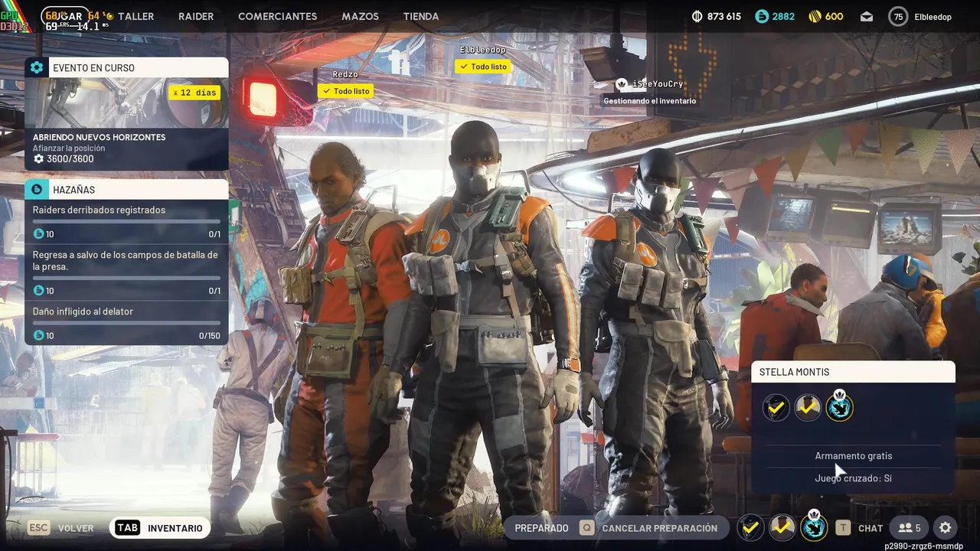Click the VOLVER back button
The height and width of the screenshot is (551, 980).
(x=76, y=528)
